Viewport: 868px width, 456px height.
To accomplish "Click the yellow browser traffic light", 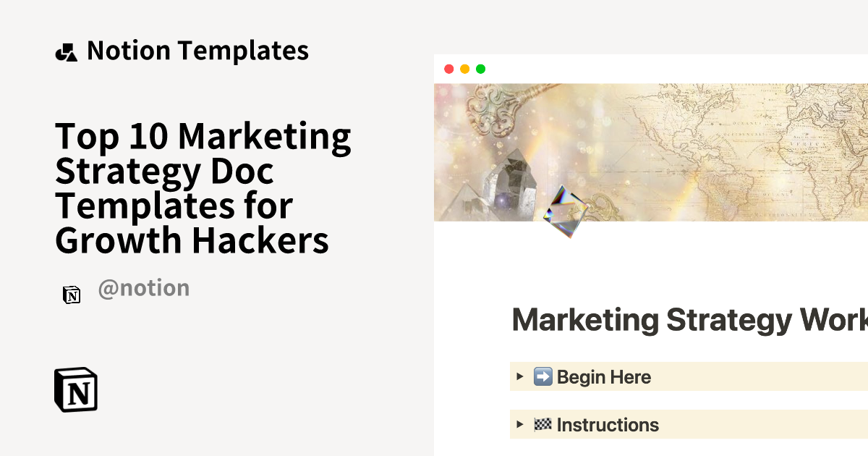I will click(465, 68).
